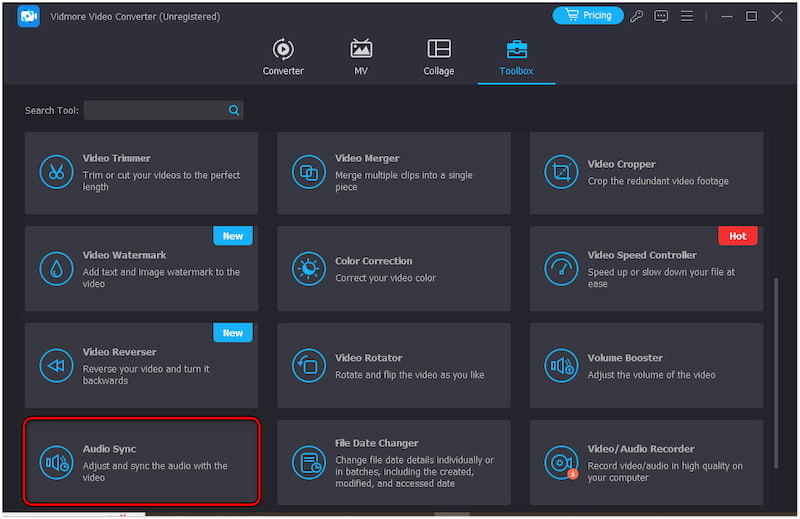Image resolution: width=800 pixels, height=519 pixels.
Task: Click the register key icon
Action: [x=637, y=16]
